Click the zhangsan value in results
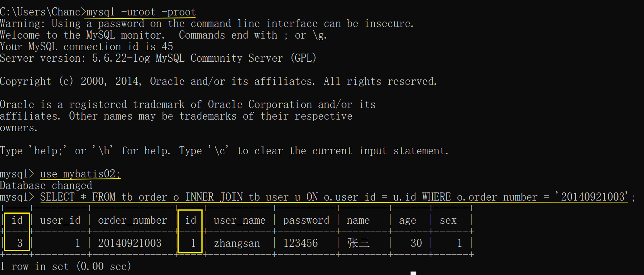 pyautogui.click(x=237, y=243)
